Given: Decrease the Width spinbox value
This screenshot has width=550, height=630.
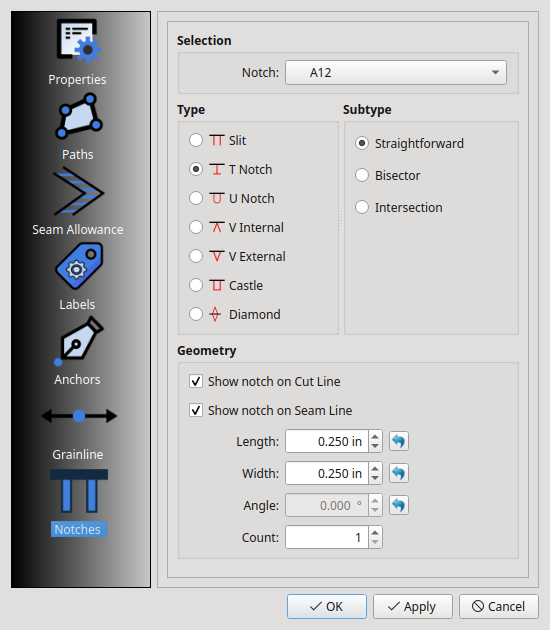Looking at the screenshot, I should (x=375, y=478).
